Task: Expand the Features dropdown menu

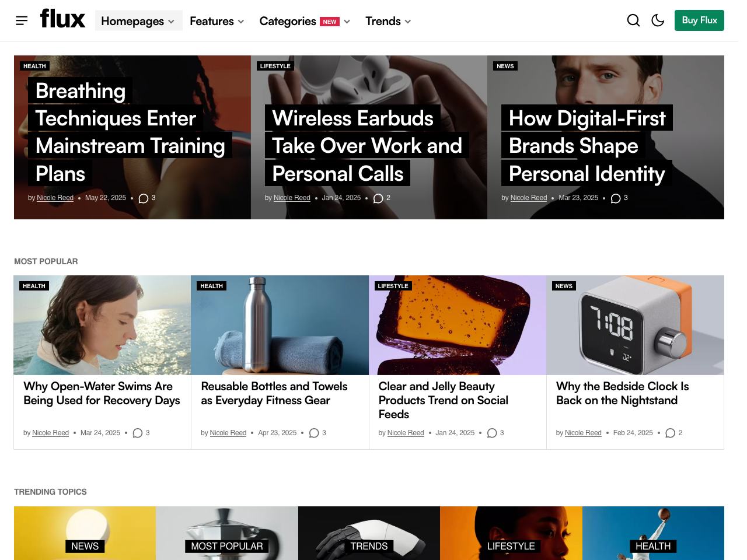Action: [217, 21]
